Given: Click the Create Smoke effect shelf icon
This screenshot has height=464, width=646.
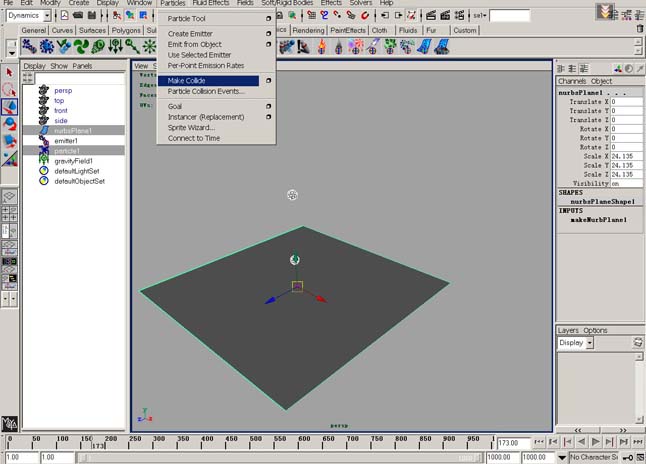Looking at the screenshot, I should 338,47.
